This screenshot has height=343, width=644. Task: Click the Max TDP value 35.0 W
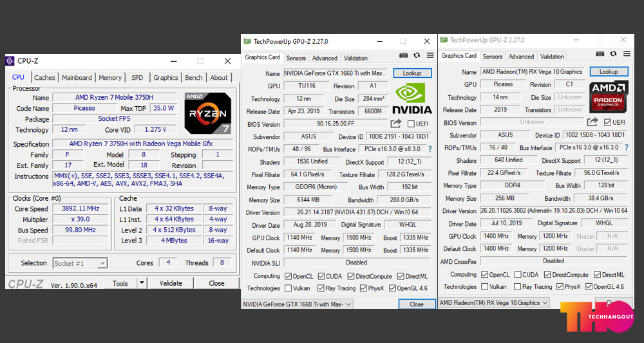click(x=163, y=108)
